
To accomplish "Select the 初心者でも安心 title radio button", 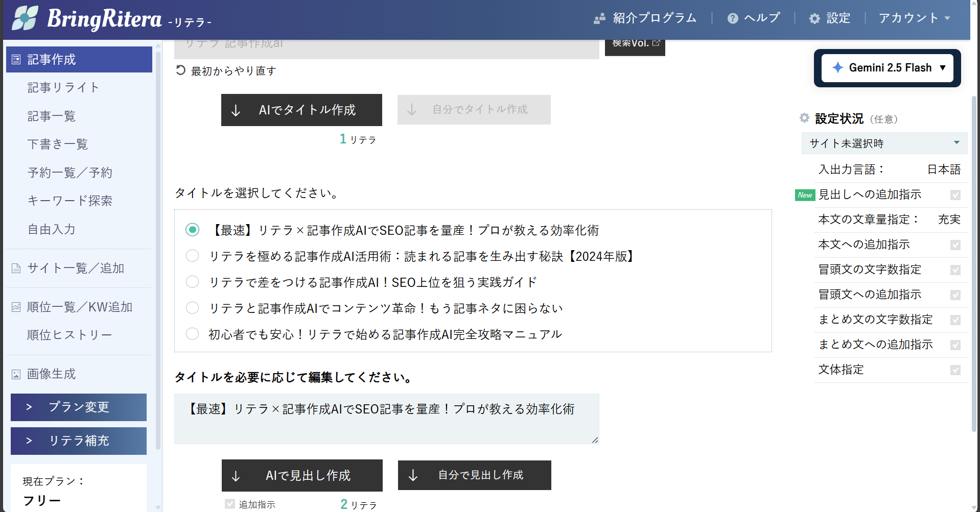I will 192,334.
